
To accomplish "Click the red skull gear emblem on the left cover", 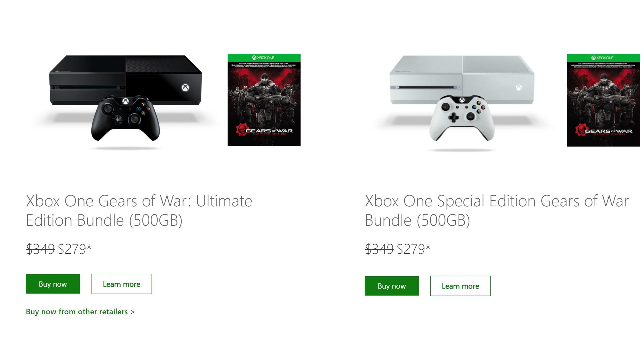I will click(241, 129).
